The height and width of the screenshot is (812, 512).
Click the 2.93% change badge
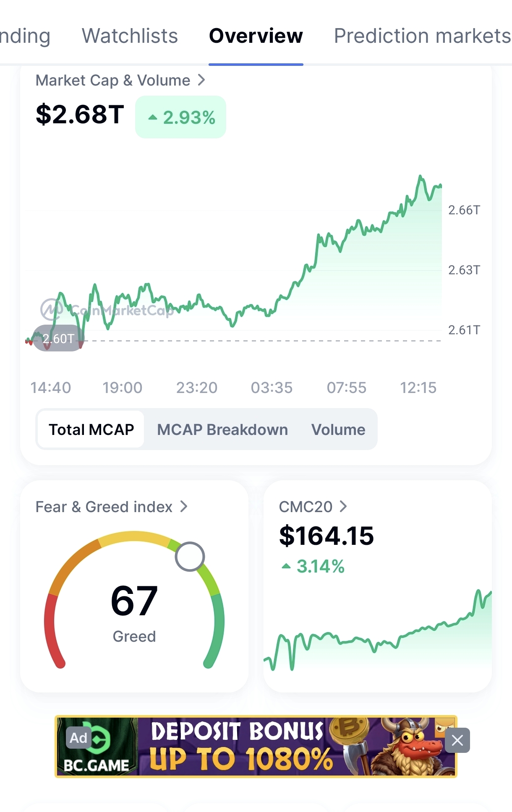pyautogui.click(x=180, y=117)
